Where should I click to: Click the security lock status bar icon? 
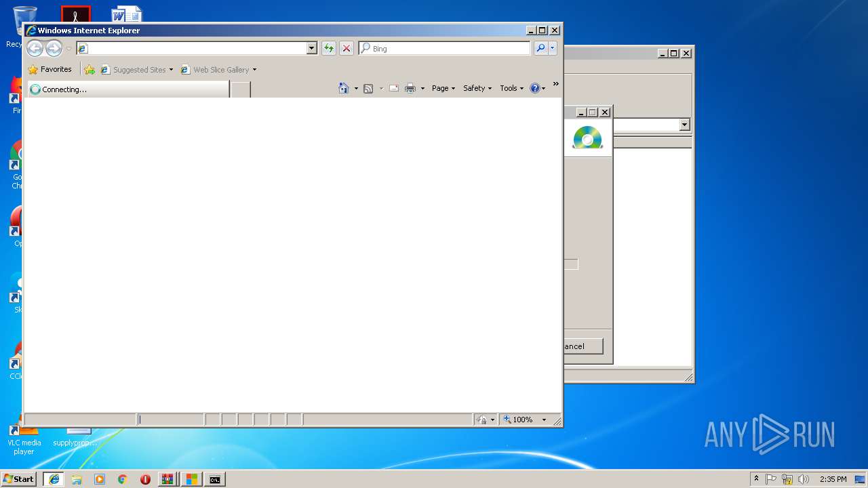(481, 420)
